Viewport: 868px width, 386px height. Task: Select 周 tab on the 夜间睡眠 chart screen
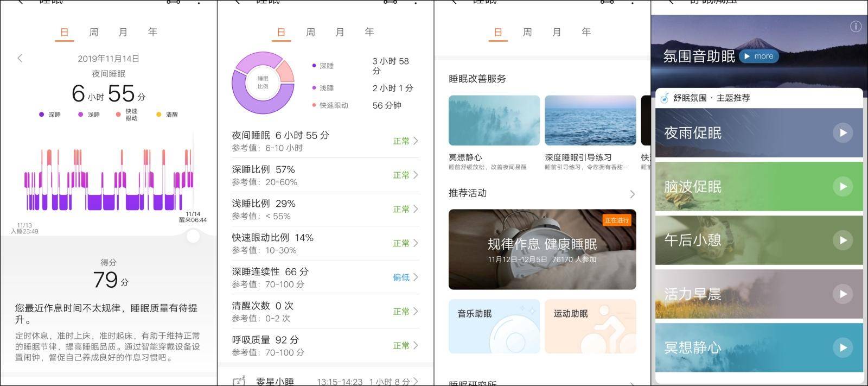[93, 32]
